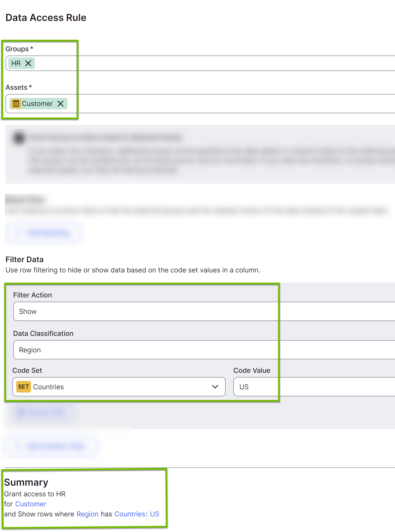Select the HR chip label text
Screen dimensions: 395x532
point(16,63)
